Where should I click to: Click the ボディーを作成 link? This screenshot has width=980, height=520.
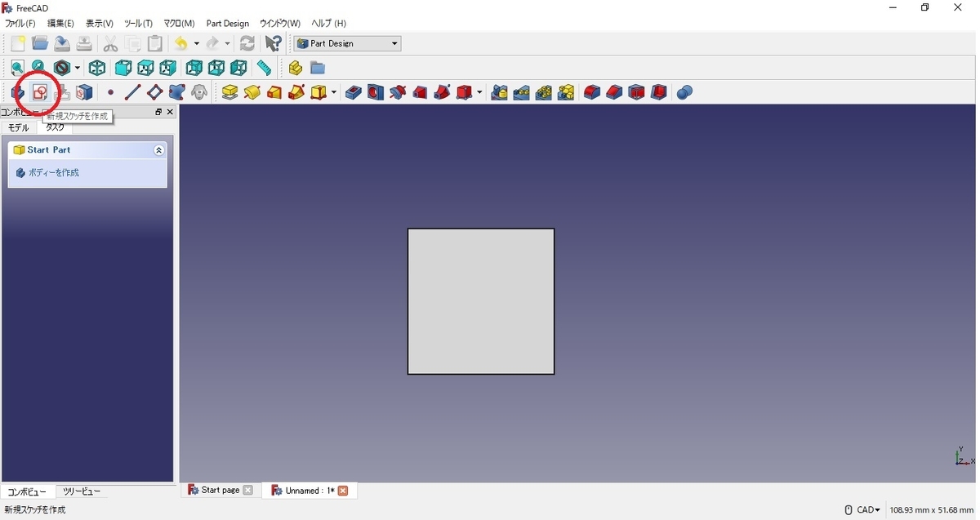[x=54, y=173]
